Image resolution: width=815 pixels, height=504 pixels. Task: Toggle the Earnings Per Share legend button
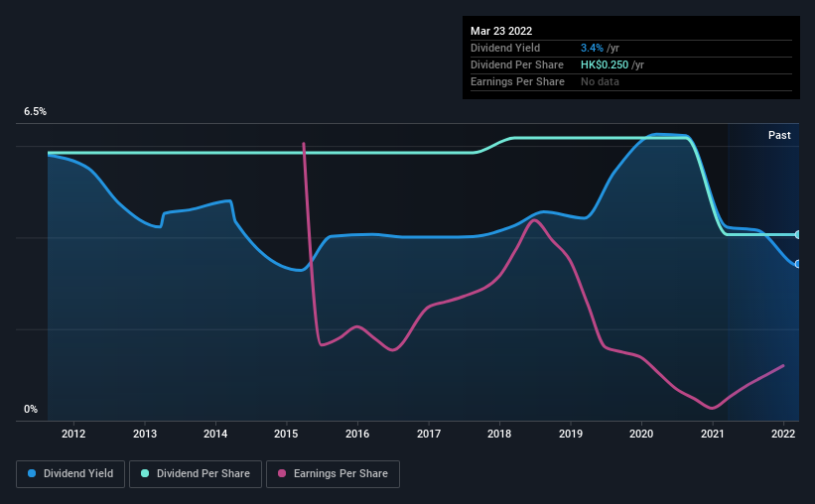(333, 474)
